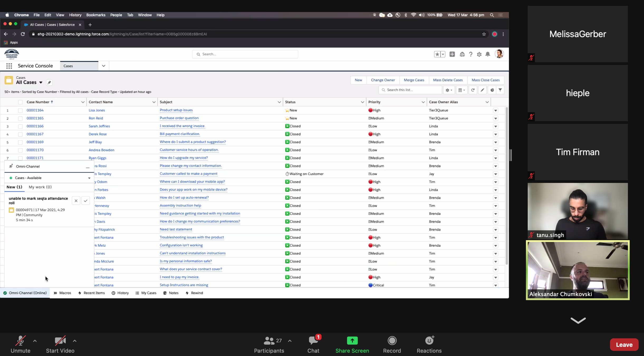This screenshot has width=644, height=356.
Task: Select the checkbox for case 00001167
Action: pyautogui.click(x=20, y=134)
